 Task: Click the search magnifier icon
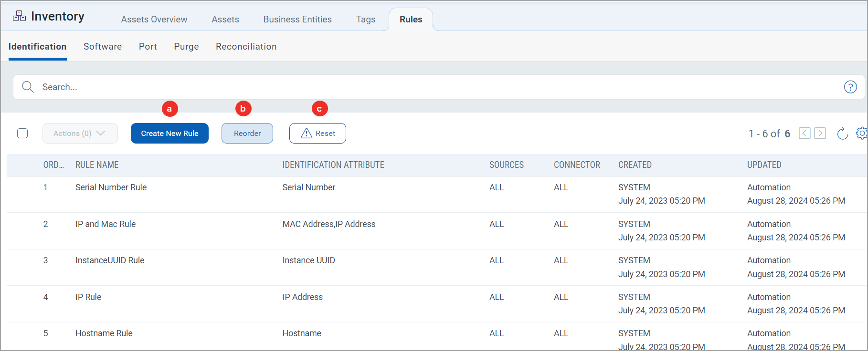click(28, 87)
